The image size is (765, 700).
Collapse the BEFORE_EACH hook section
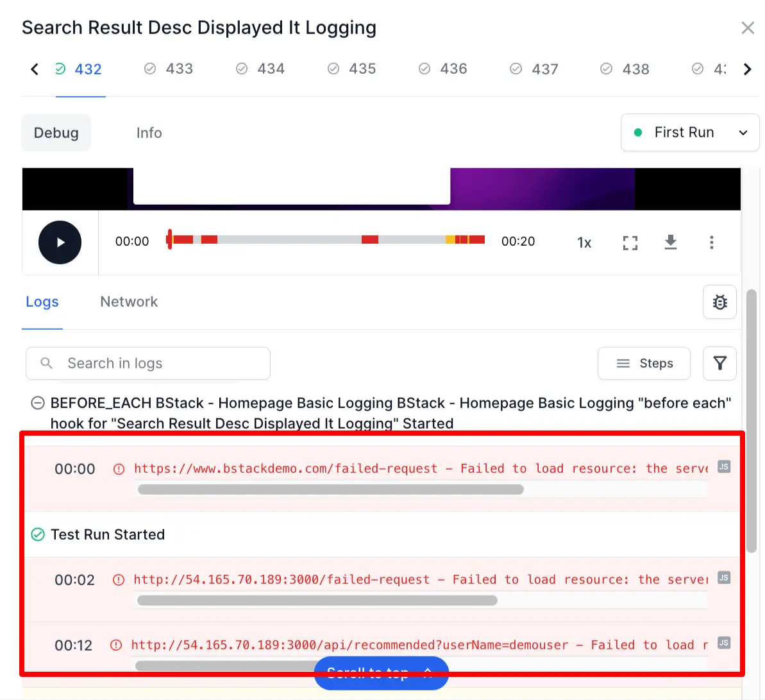coord(38,403)
